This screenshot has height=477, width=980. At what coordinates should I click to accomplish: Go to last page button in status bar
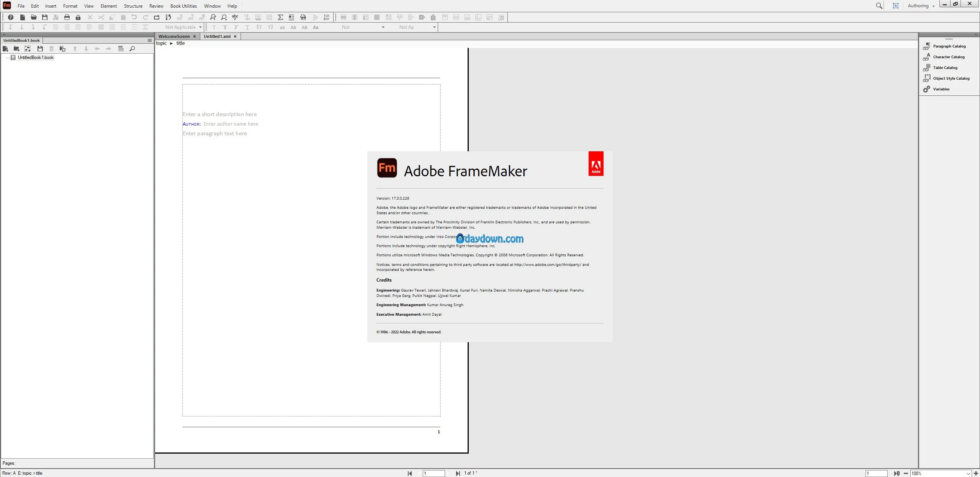coord(458,474)
